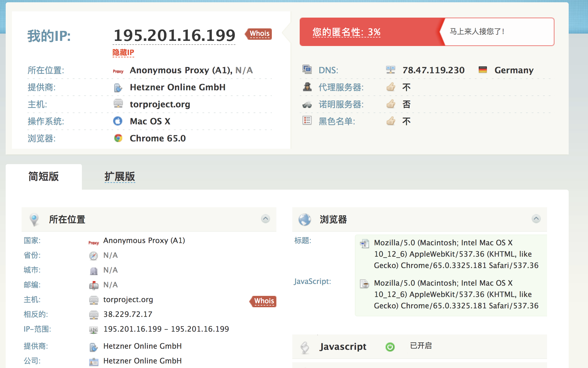Click the thumbs-up icon in 代理服务器 row
The height and width of the screenshot is (368, 588).
[391, 87]
